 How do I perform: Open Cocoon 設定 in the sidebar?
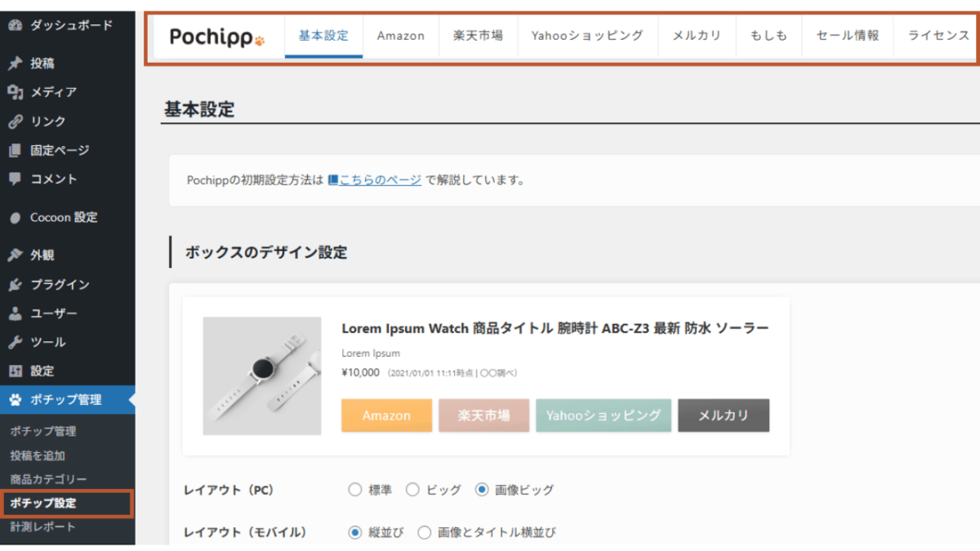(68, 218)
